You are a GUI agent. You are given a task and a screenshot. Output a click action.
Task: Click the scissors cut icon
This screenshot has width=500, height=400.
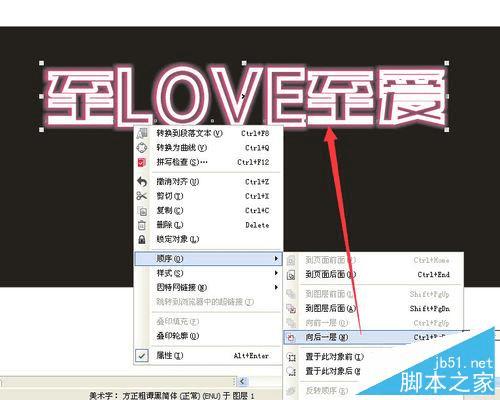pyautogui.click(x=142, y=196)
